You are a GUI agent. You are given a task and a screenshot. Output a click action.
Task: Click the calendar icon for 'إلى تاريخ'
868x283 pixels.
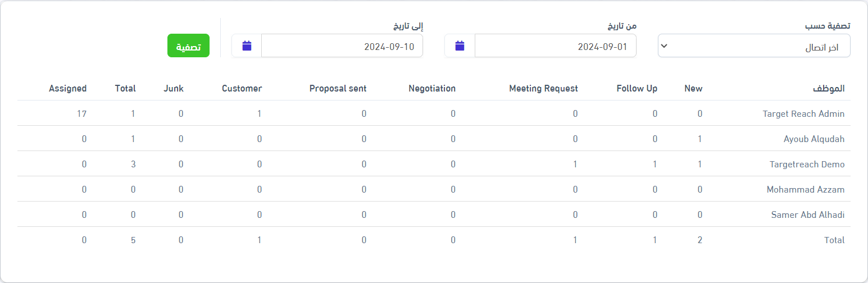coord(247,46)
